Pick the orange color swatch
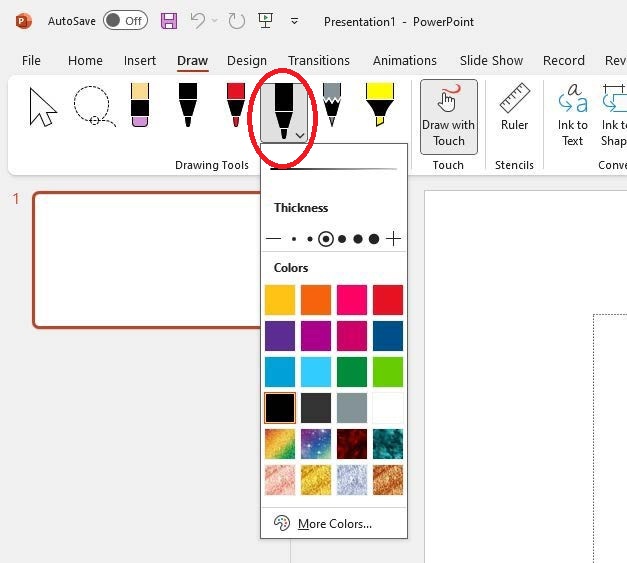The width and height of the screenshot is (627, 563). (x=316, y=300)
